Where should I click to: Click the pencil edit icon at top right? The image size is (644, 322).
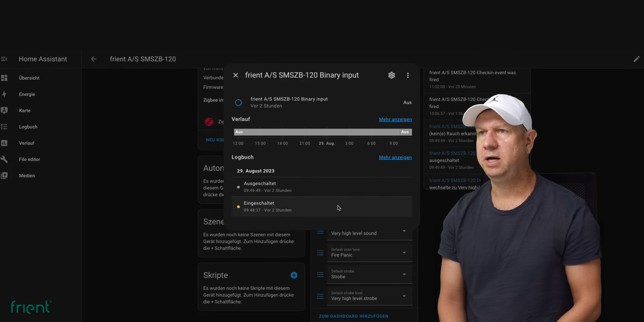pos(636,59)
